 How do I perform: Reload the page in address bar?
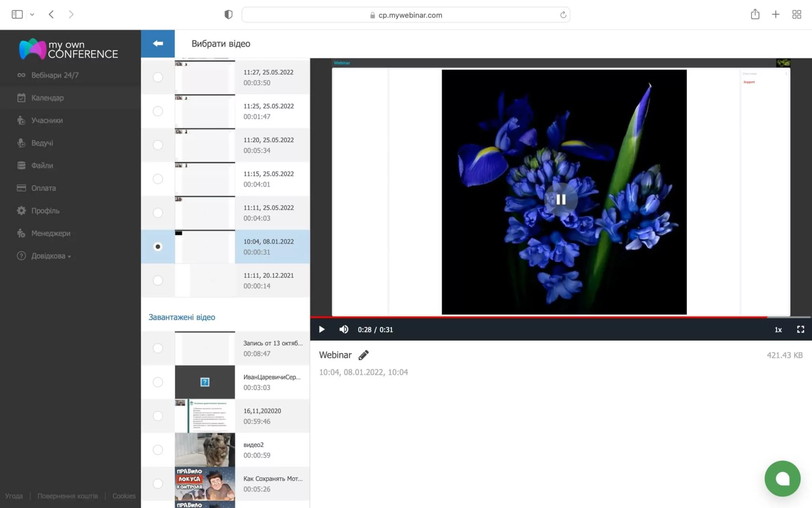(x=563, y=15)
